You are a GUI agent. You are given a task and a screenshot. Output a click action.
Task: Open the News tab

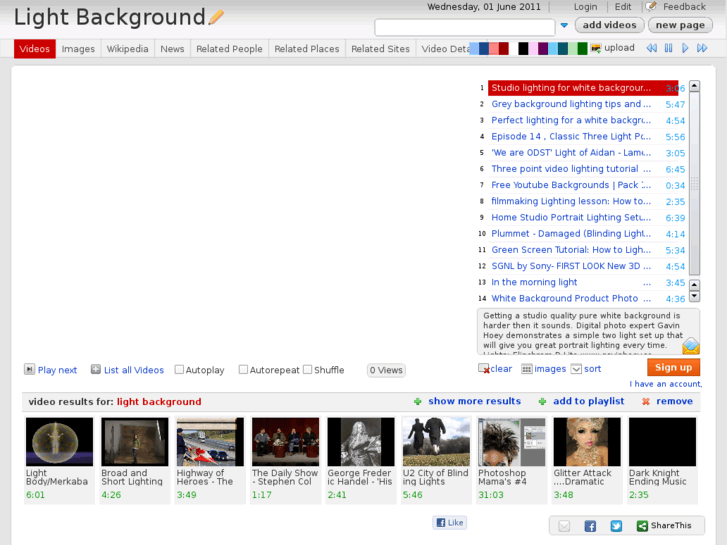coord(172,49)
